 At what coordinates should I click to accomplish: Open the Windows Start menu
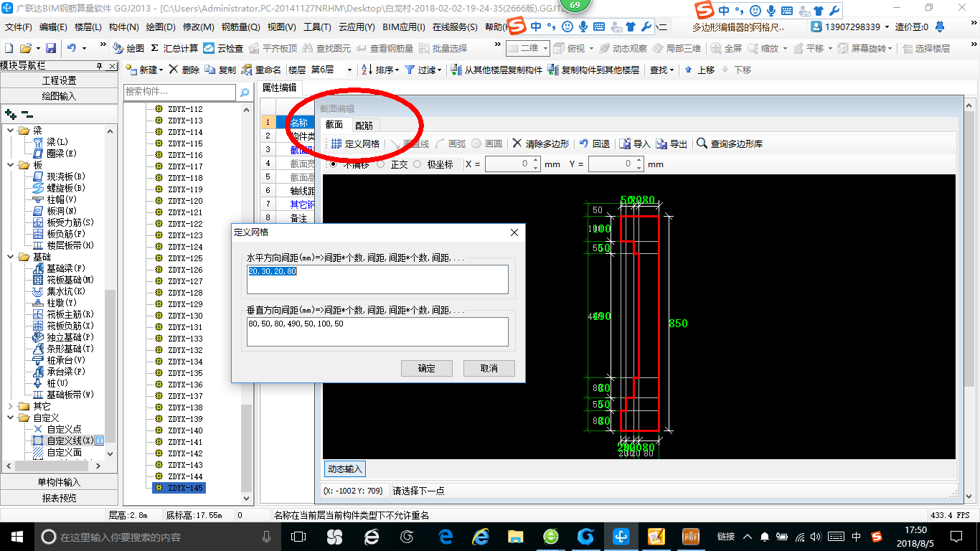tap(16, 536)
